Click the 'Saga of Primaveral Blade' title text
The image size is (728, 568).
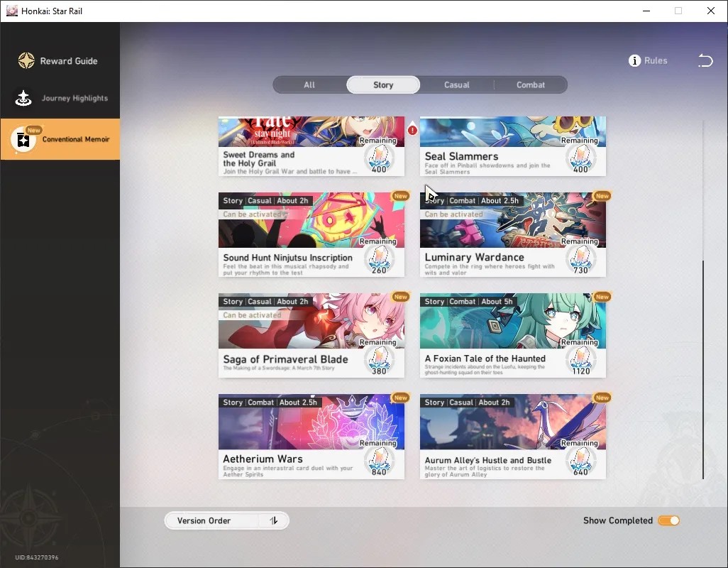[x=285, y=359]
